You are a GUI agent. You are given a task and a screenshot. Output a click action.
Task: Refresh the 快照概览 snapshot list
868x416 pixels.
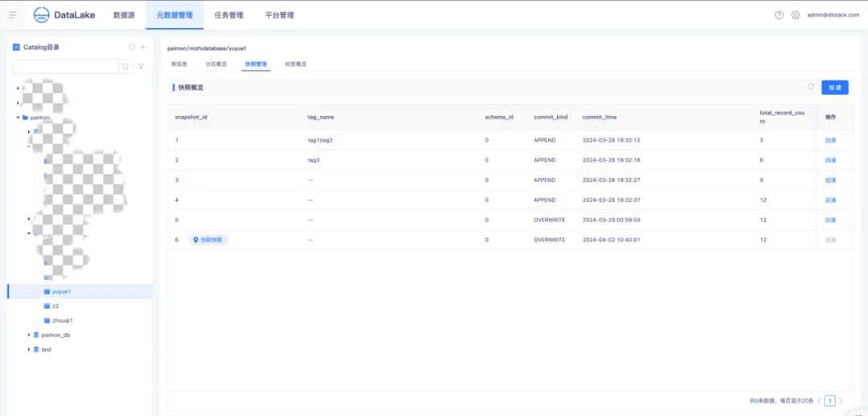(810, 87)
